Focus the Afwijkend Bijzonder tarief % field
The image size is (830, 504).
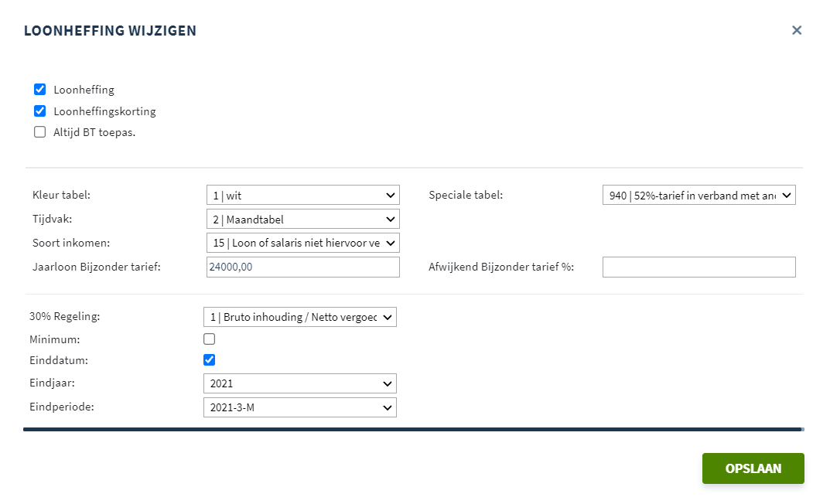pyautogui.click(x=698, y=267)
